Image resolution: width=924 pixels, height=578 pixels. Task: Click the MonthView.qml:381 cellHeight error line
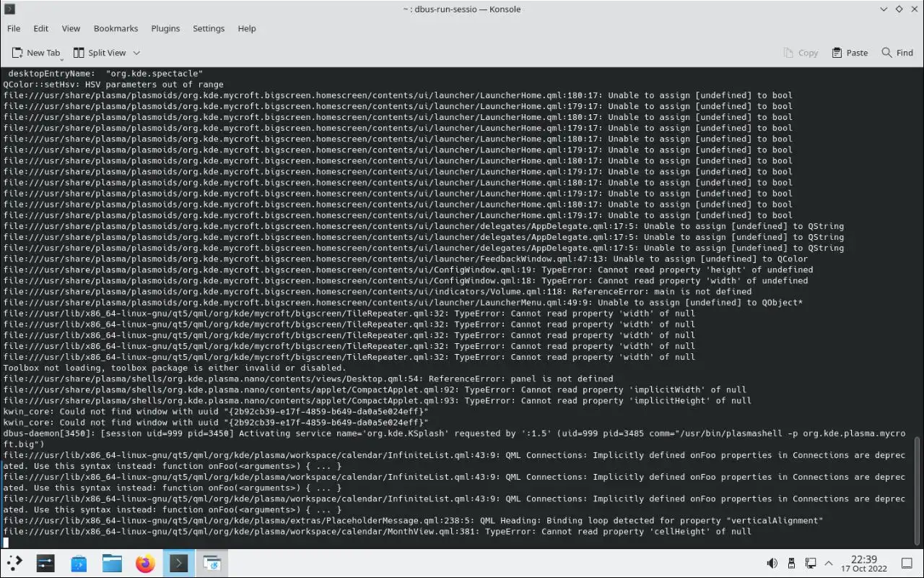(x=378, y=531)
